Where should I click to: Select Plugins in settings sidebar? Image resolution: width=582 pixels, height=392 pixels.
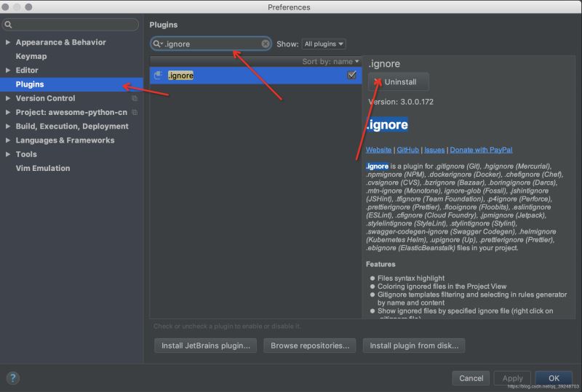coord(71,84)
